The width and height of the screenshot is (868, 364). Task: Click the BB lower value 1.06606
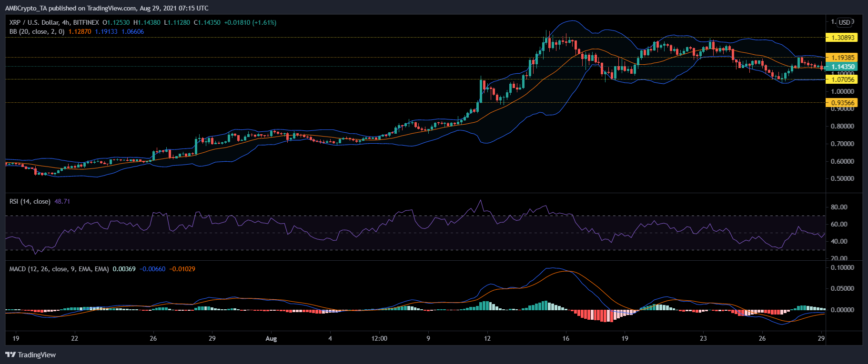(132, 31)
